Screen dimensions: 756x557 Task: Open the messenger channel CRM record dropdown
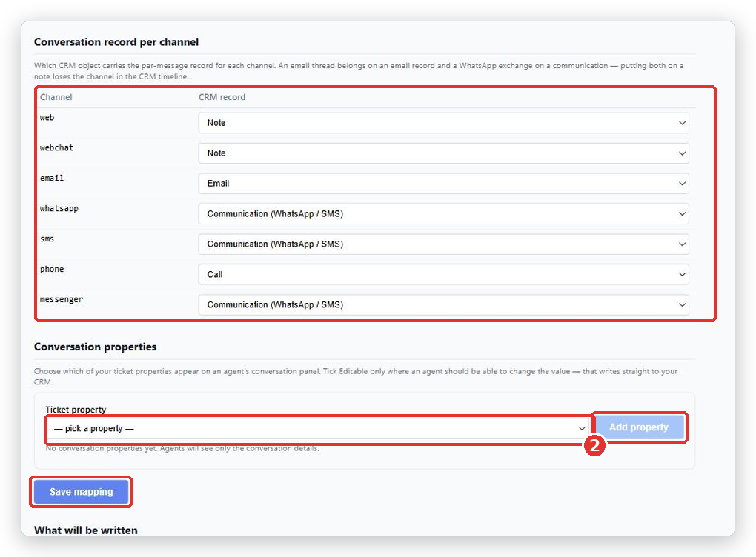(443, 305)
